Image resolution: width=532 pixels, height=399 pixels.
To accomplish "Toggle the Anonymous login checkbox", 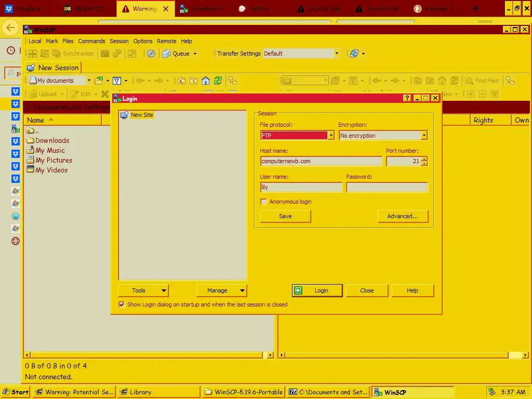I will (x=263, y=202).
